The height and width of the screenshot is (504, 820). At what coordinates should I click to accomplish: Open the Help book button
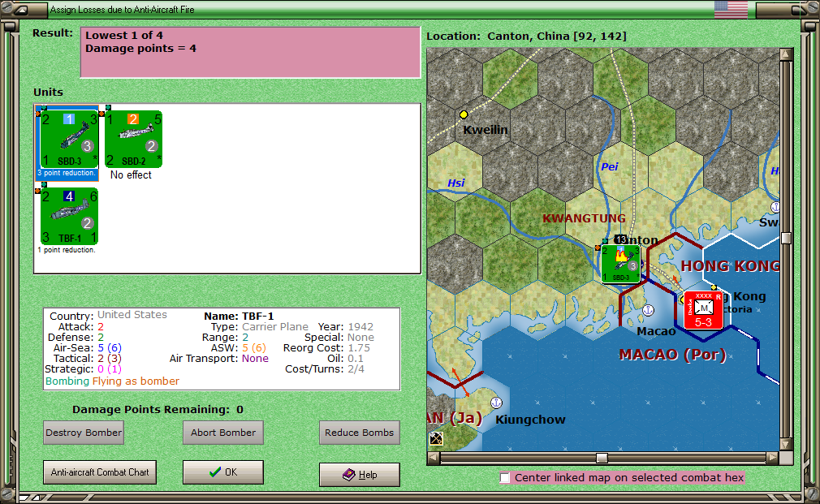(360, 475)
